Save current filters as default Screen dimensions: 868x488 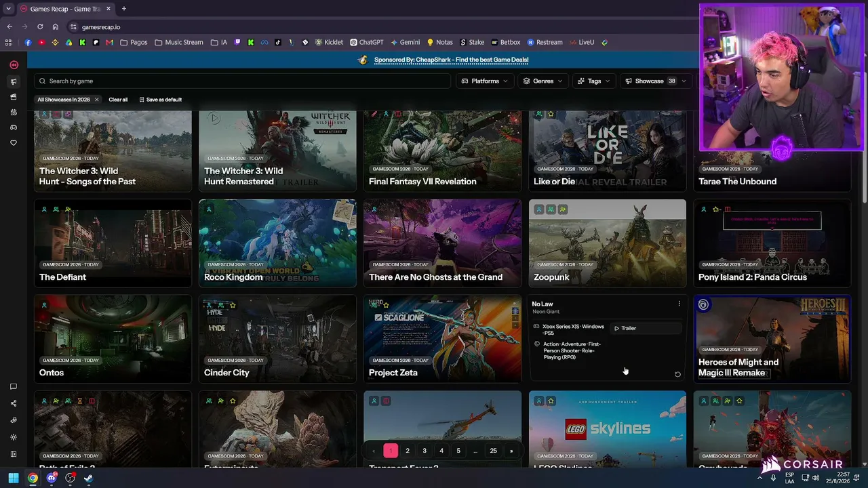pos(161,100)
